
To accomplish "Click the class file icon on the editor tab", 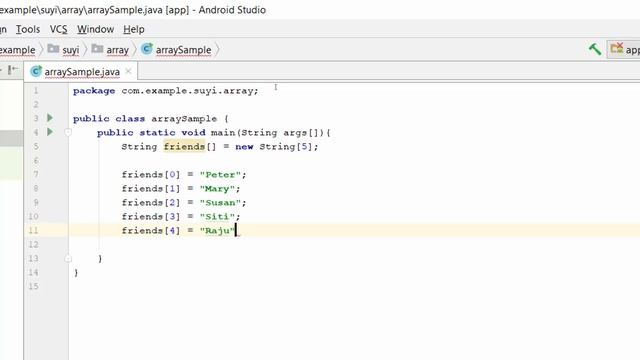I will click(x=36, y=71).
